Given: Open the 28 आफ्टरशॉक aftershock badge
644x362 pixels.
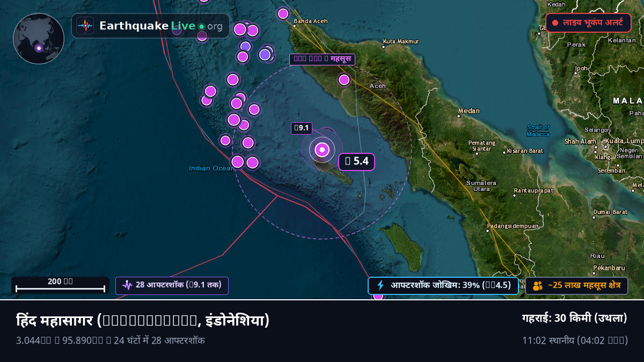Looking at the screenshot, I should [x=172, y=285].
